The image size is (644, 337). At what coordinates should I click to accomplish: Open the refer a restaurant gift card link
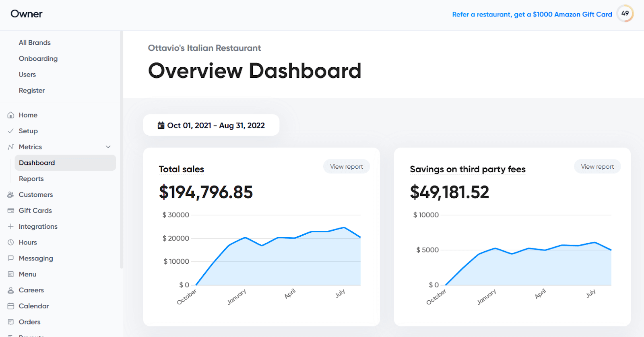532,14
